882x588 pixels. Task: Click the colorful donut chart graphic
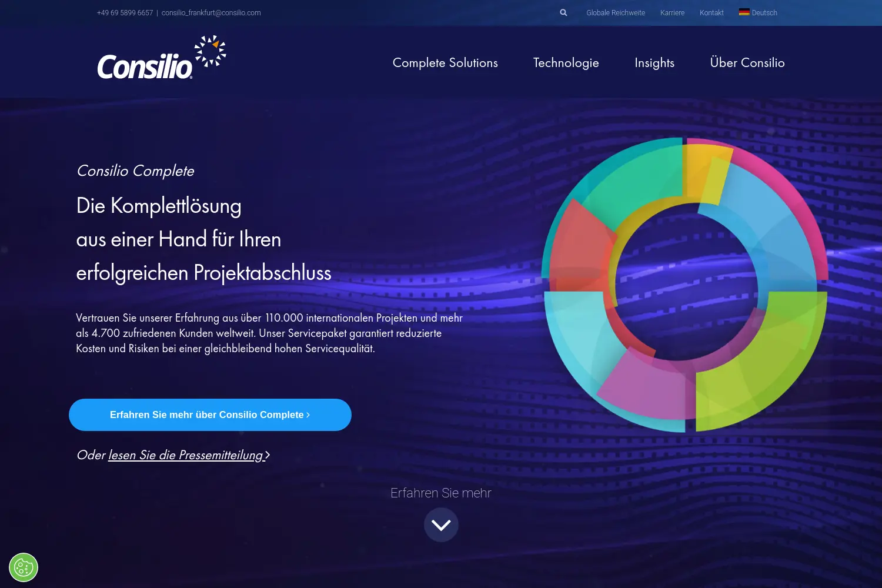point(685,285)
